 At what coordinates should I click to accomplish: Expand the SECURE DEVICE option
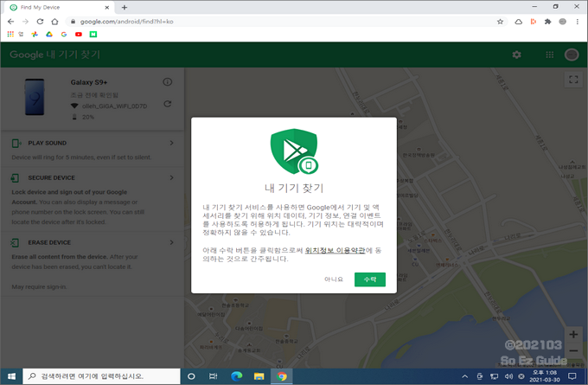pos(171,177)
